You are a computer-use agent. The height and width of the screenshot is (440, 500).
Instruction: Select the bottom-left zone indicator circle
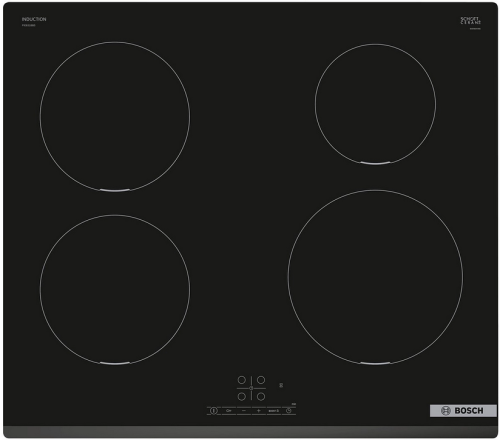(242, 396)
